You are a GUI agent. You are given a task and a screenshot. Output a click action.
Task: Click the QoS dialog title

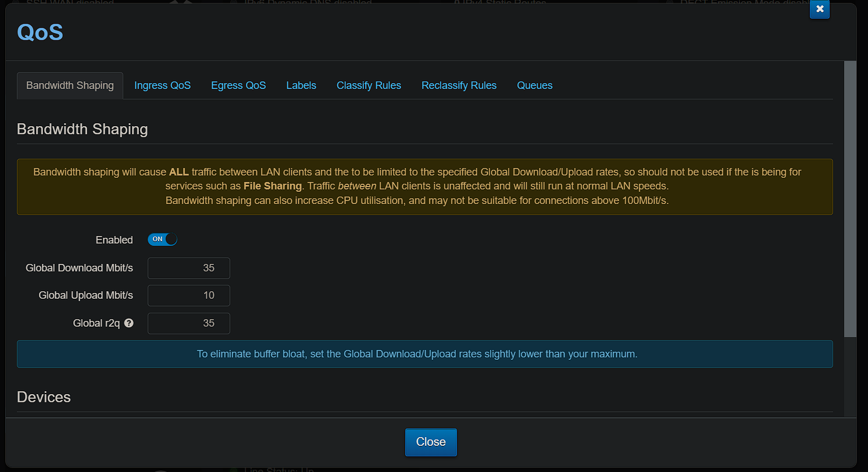(40, 32)
